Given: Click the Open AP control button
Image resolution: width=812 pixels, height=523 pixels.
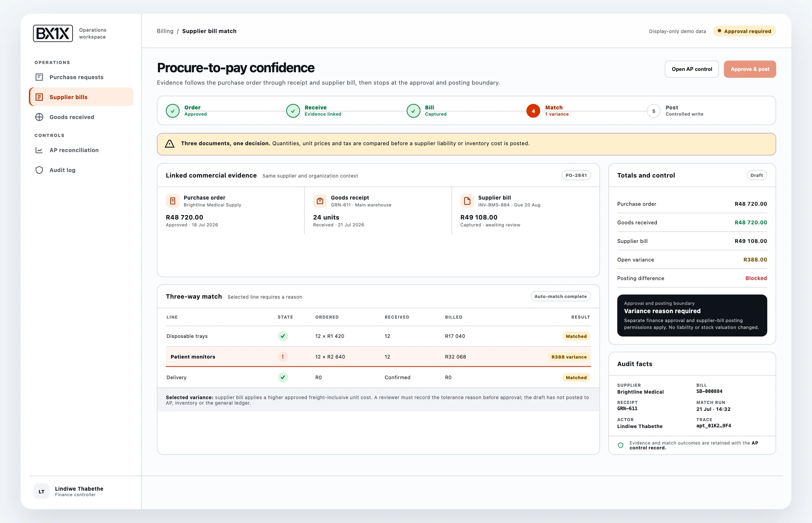Looking at the screenshot, I should click(692, 69).
